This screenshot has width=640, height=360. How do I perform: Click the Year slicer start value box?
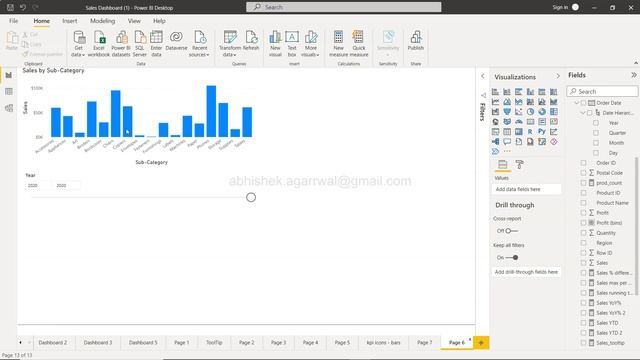tap(38, 185)
